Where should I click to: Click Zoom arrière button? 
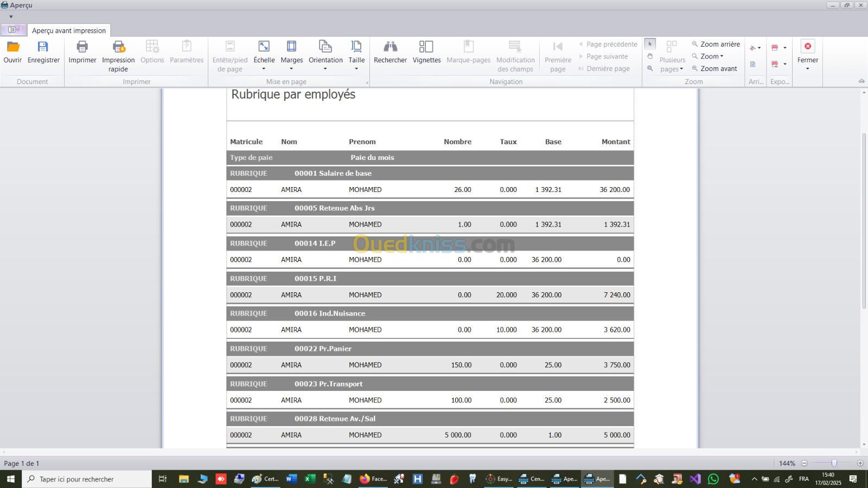pos(716,44)
